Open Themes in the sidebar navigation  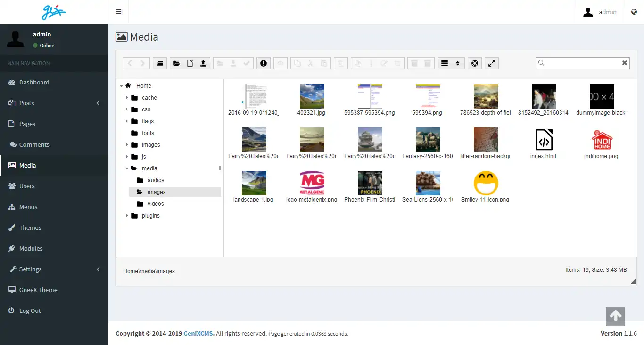coord(54,227)
